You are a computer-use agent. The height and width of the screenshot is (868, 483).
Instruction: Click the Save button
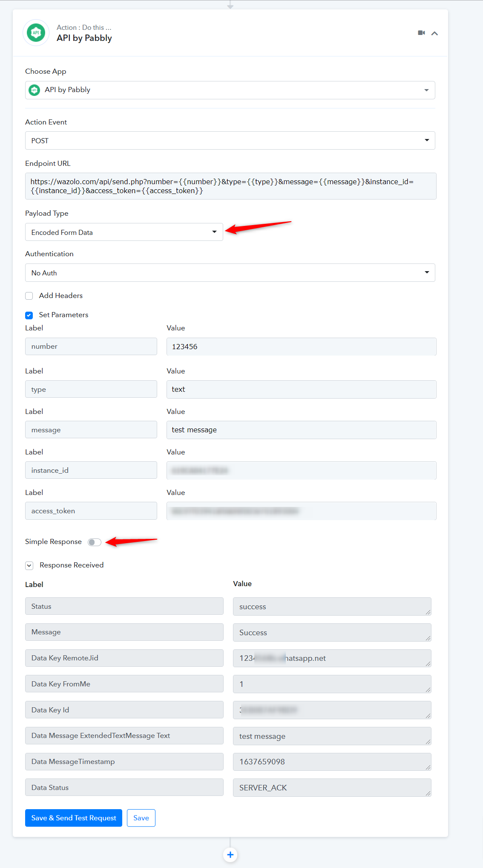141,818
